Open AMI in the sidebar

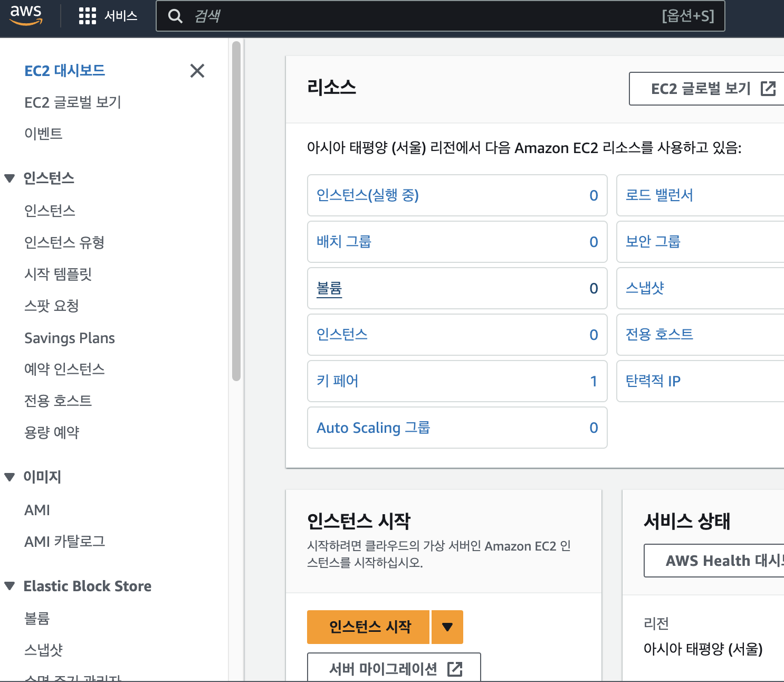pos(37,510)
